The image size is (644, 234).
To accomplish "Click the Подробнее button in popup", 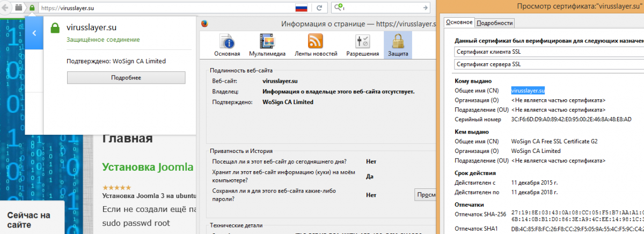I will 126,78.
